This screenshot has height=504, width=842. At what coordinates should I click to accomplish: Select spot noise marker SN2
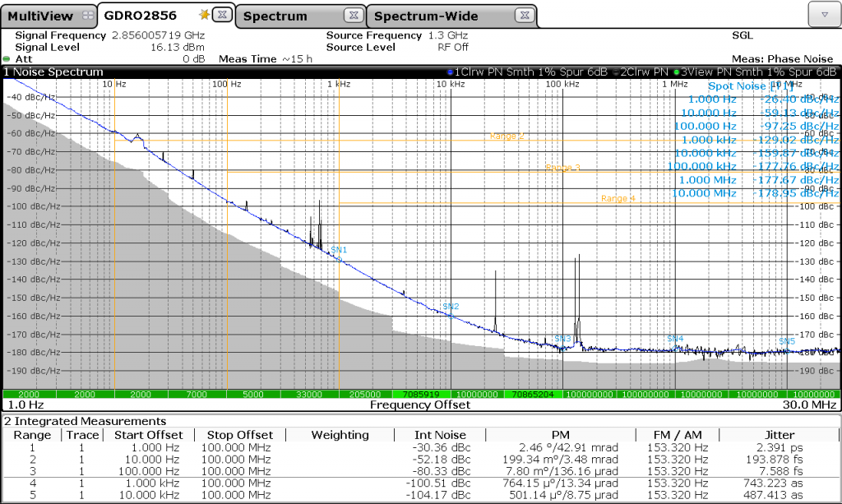[451, 307]
